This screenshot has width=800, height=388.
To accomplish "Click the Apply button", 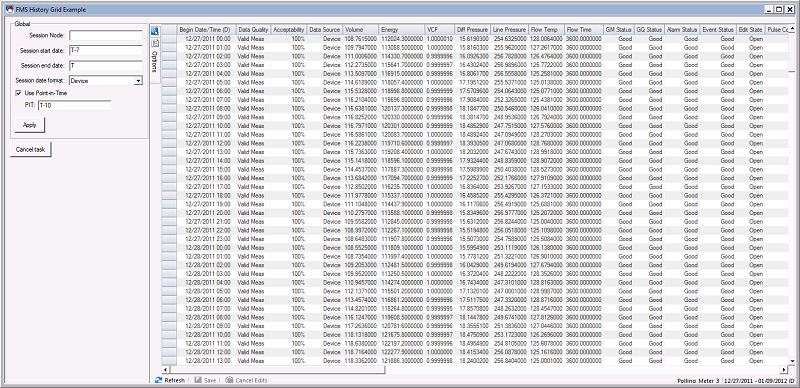I will point(30,125).
